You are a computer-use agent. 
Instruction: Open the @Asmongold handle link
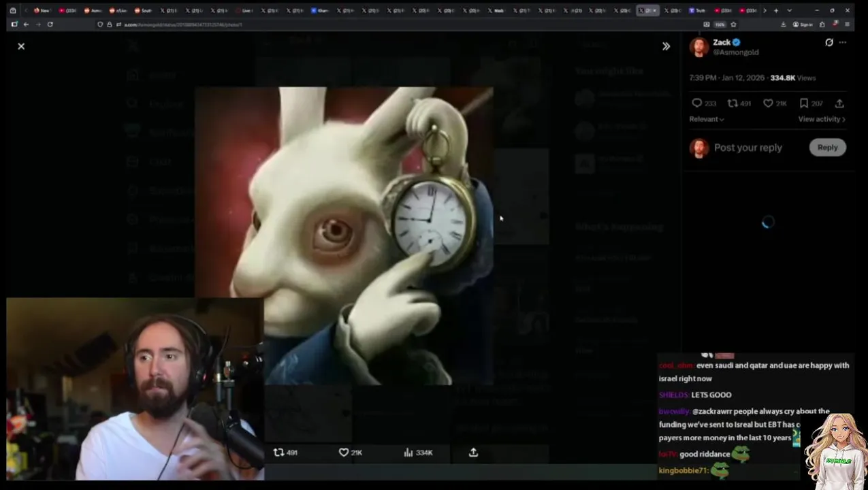(x=736, y=52)
